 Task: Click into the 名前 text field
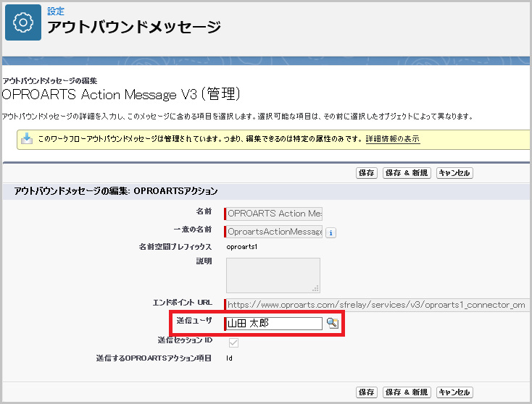coord(274,214)
